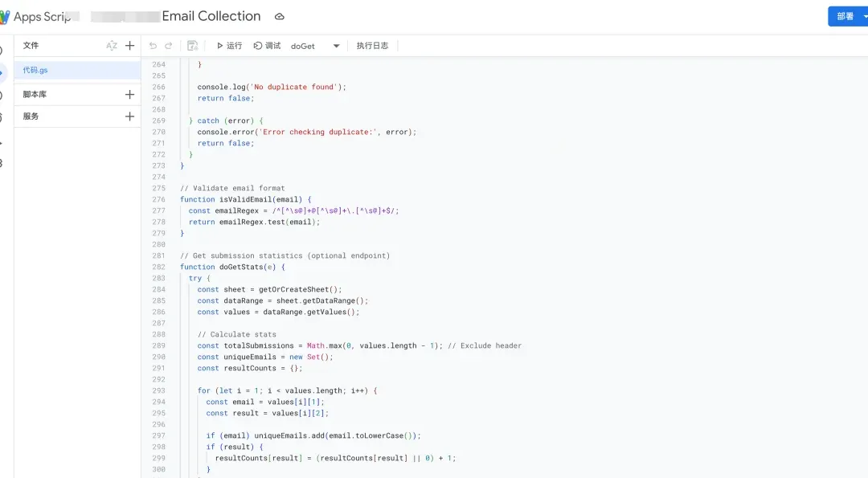868x478 pixels.
Task: Expand the 部署 deploy dropdown arrow
Action: pos(865,16)
